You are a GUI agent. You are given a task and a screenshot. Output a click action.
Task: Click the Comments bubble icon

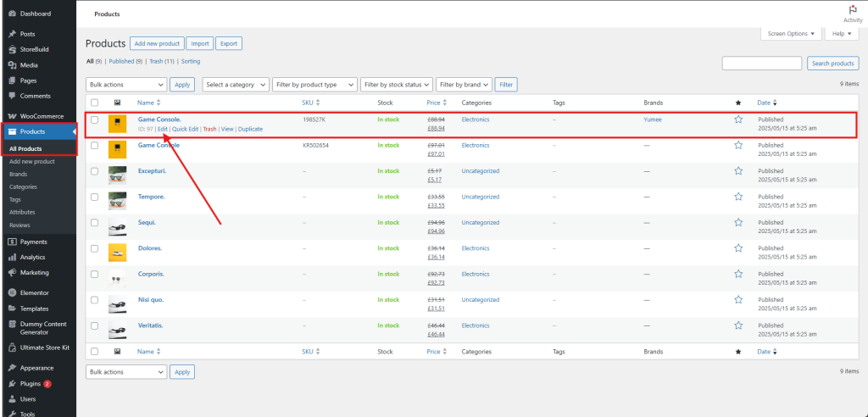pos(12,96)
